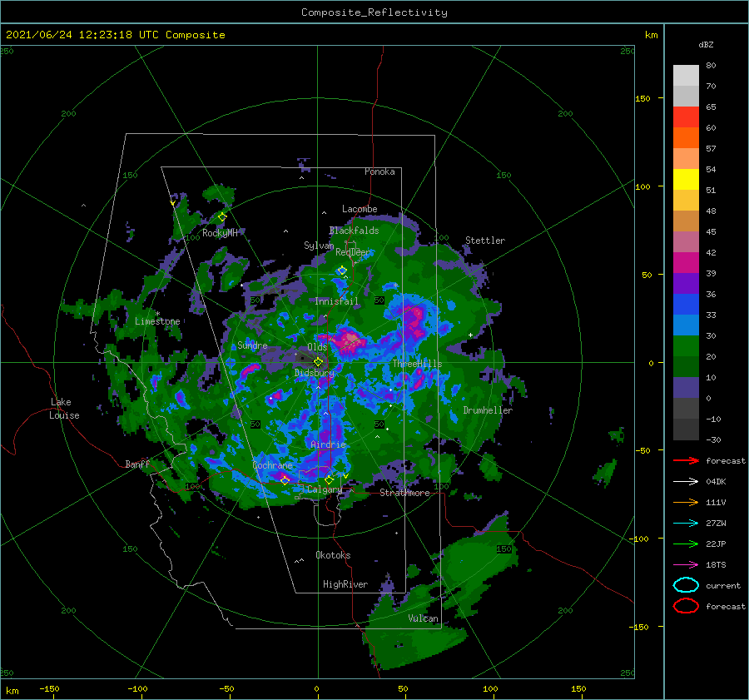Click the Calgary city label
This screenshot has height=700, width=749.
pos(325,489)
